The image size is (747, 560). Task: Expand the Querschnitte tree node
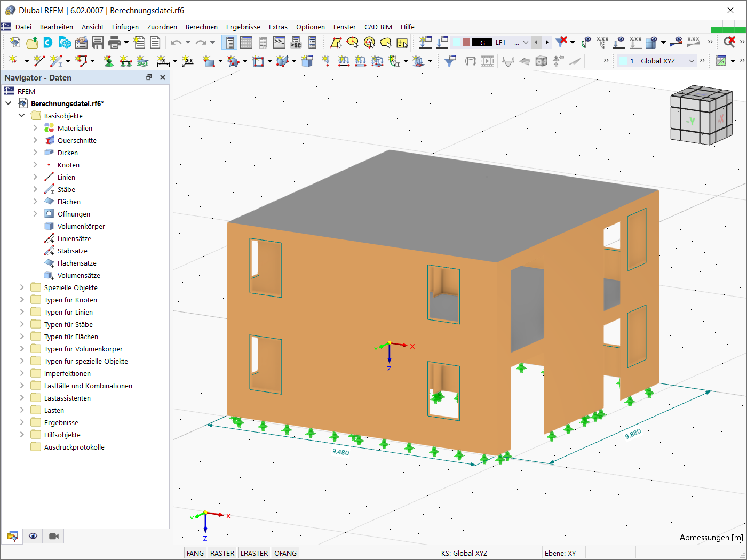pos(35,140)
